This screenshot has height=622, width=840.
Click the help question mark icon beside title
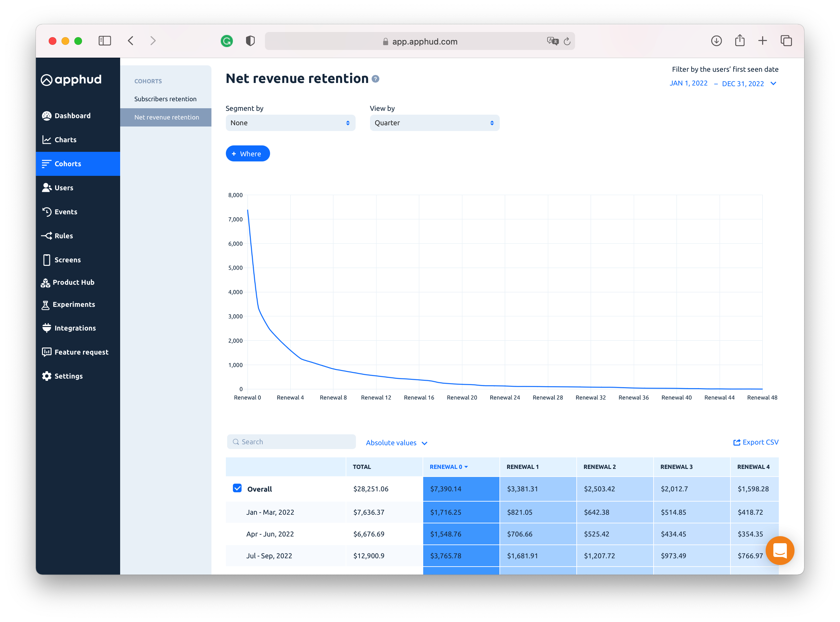point(375,79)
